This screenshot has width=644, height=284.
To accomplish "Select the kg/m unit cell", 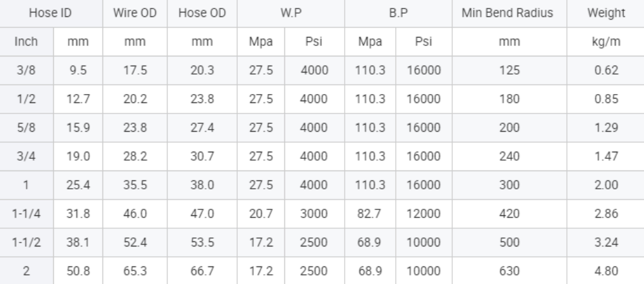I will coord(606,41).
